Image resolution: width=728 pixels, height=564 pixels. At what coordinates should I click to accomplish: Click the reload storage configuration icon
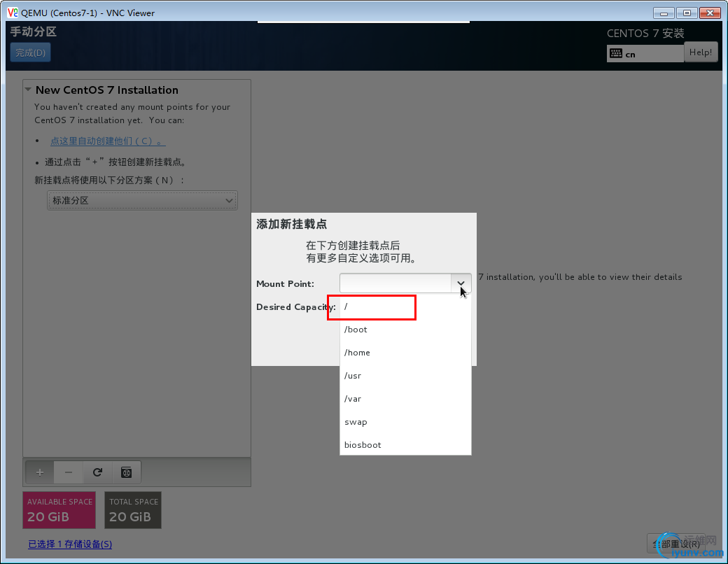[97, 472]
